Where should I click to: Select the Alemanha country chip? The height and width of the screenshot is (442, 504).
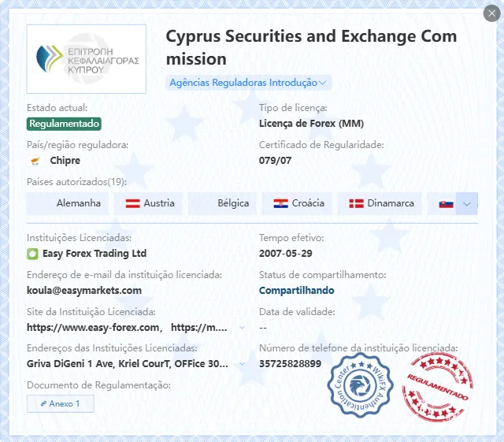tap(68, 203)
